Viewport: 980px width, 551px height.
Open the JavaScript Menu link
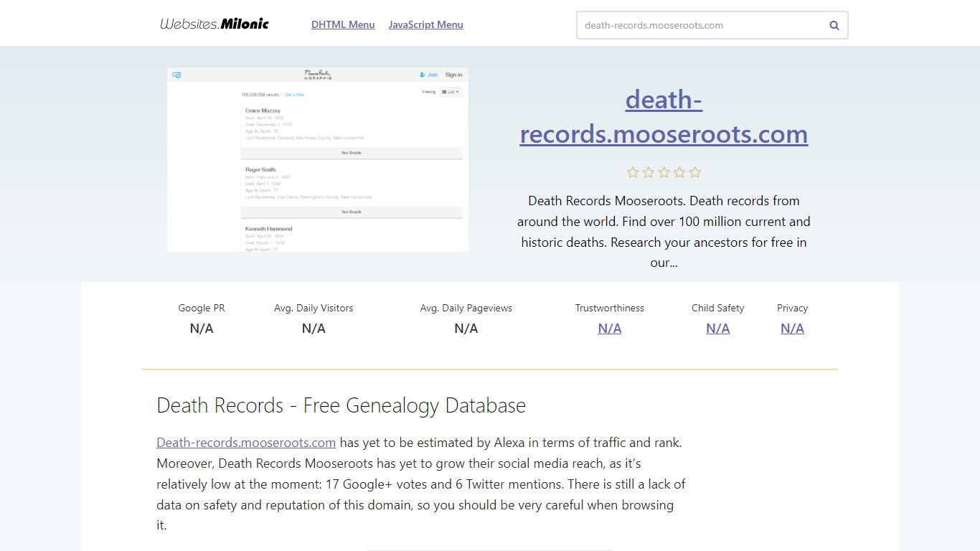tap(425, 24)
